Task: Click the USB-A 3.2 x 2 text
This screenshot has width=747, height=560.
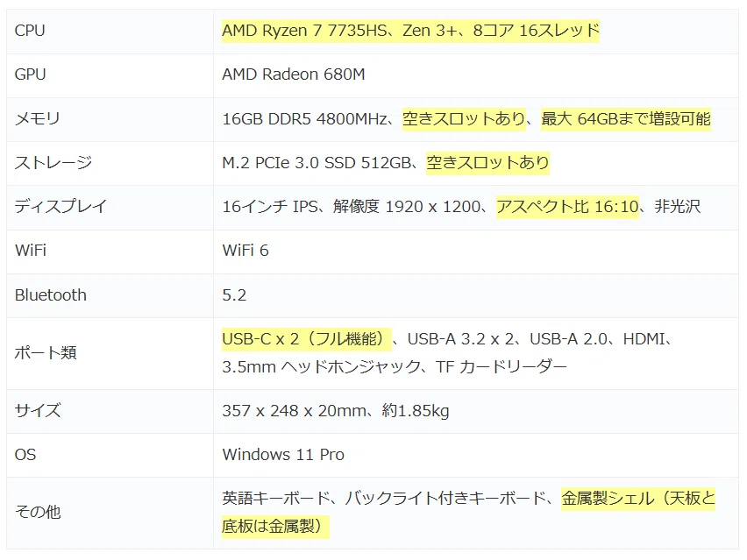Action: pyautogui.click(x=460, y=339)
